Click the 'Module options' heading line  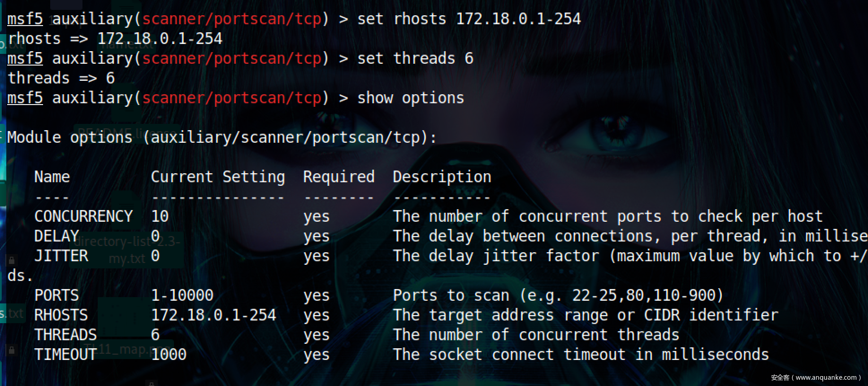[x=222, y=137]
